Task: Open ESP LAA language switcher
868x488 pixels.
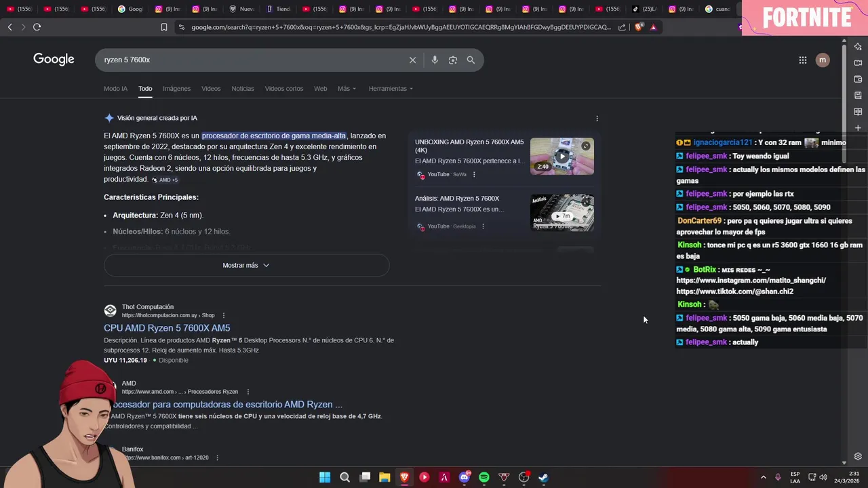Action: pos(795,477)
